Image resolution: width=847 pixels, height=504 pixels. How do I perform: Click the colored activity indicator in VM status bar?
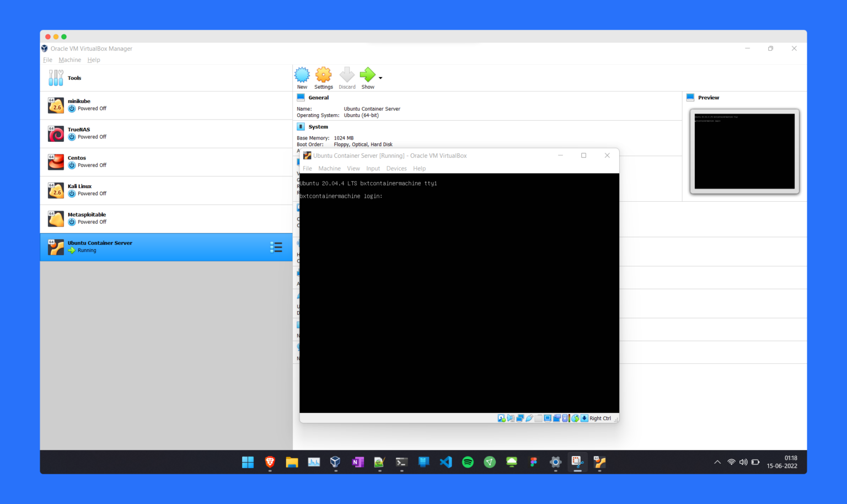tap(570, 418)
